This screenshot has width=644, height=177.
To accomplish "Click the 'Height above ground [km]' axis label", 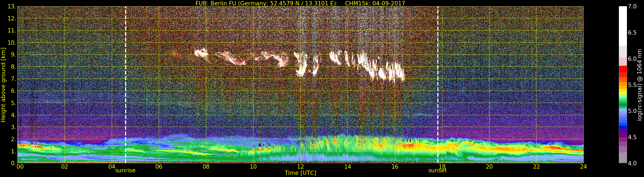I will [3, 85].
